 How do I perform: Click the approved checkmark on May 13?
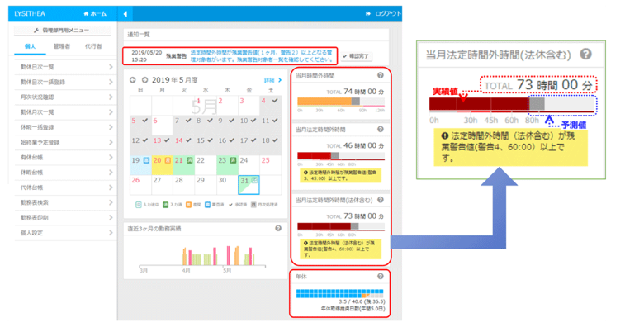tap(166, 140)
